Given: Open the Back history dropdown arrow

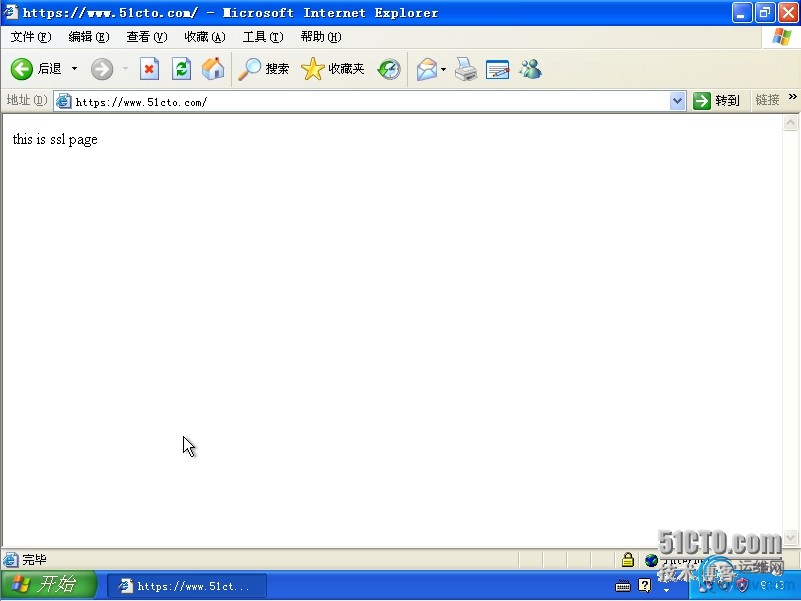Looking at the screenshot, I should (75, 68).
